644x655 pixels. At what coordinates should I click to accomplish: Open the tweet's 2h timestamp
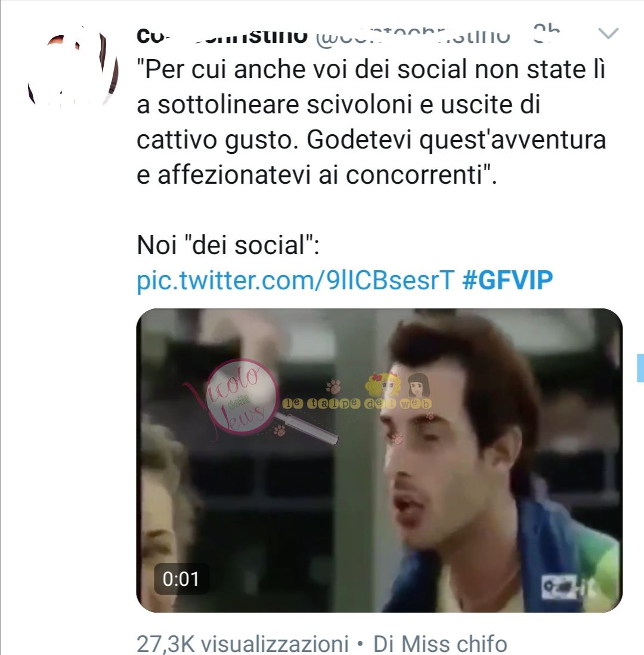coord(546,33)
